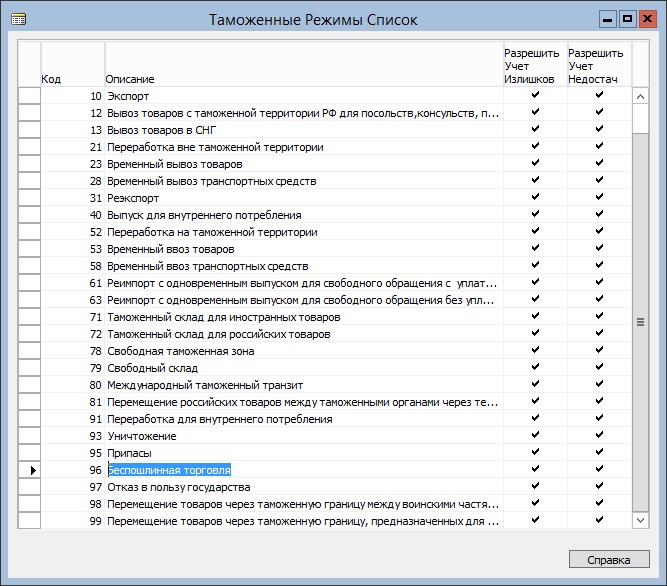This screenshot has width=667, height=586.
Task: Toggle Учет Недостач for Вывоз товаров в СНГ
Action: [599, 129]
